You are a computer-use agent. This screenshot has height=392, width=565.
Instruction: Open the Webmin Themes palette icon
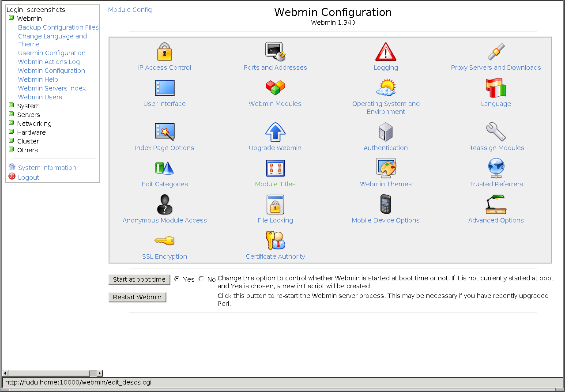(385, 169)
